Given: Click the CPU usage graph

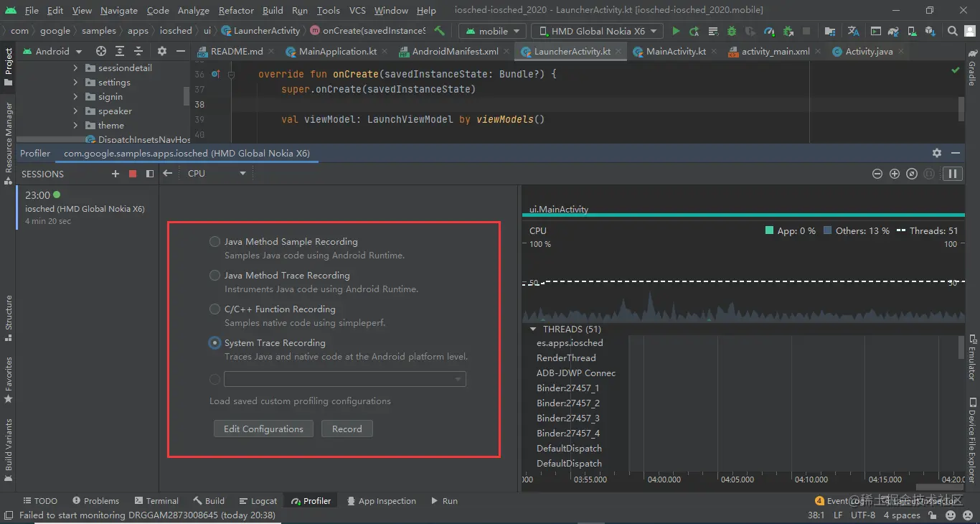Looking at the screenshot, I should click(x=743, y=280).
